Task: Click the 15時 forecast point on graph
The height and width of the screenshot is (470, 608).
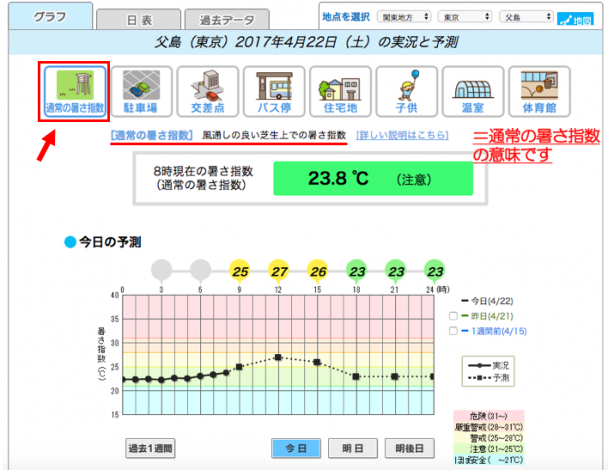Action: (x=317, y=362)
